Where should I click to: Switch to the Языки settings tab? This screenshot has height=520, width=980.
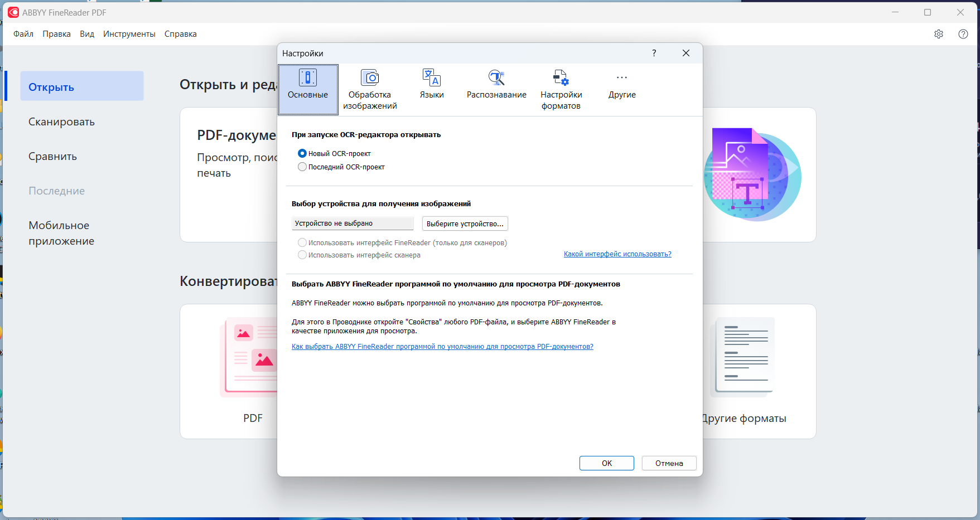432,90
